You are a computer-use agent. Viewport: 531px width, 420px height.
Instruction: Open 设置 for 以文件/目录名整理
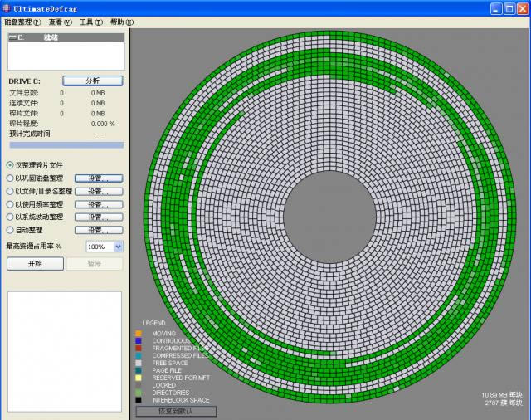[99, 192]
